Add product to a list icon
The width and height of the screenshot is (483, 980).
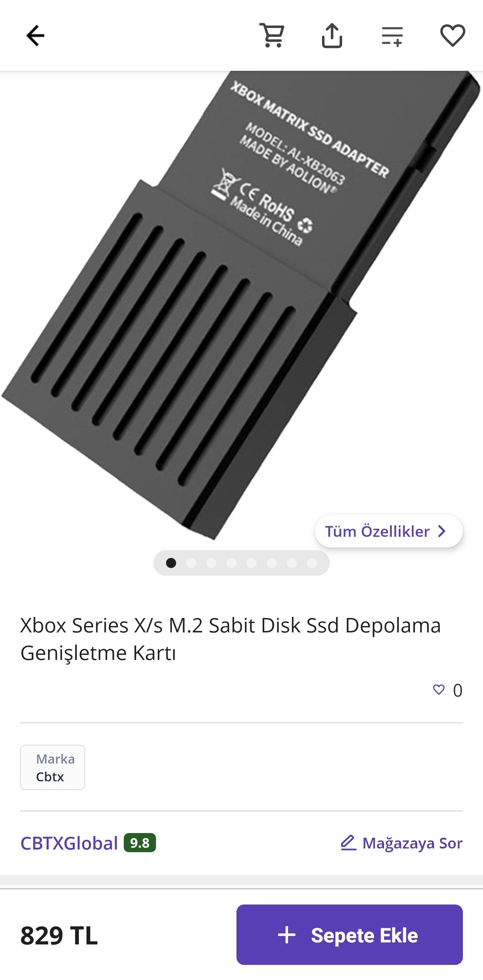392,37
